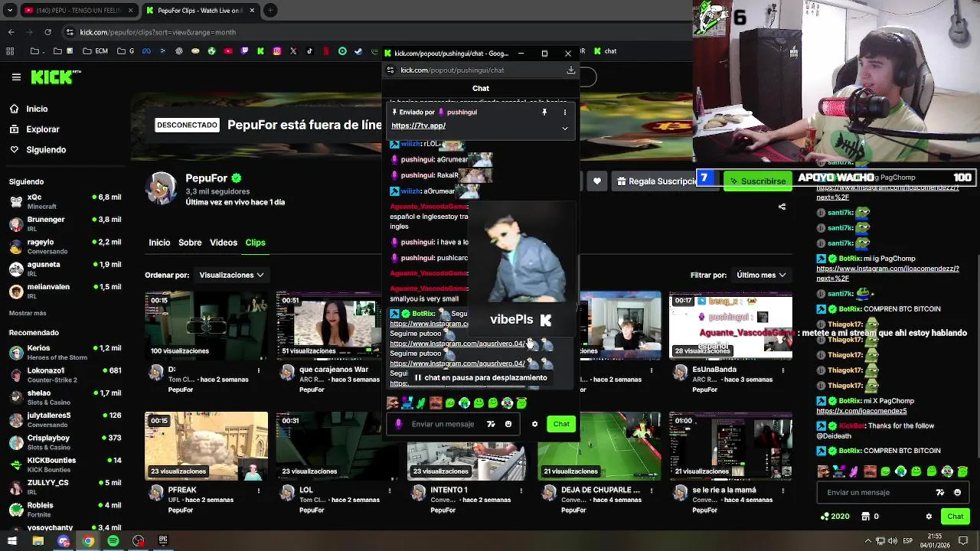Open options for the LOL clip
This screenshot has width=980, height=551.
coord(390,491)
